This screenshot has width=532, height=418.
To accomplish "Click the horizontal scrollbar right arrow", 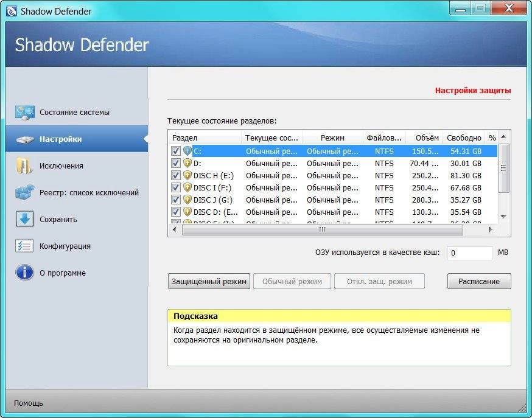I will (491, 229).
